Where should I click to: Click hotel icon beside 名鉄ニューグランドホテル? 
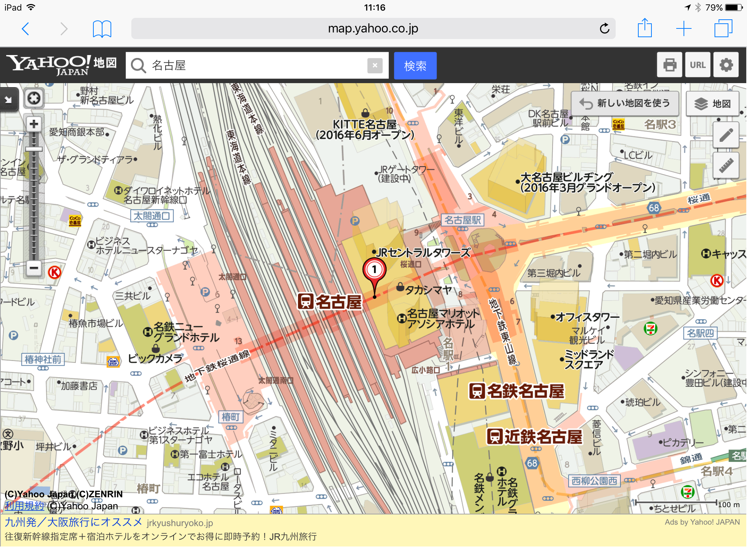click(x=147, y=332)
